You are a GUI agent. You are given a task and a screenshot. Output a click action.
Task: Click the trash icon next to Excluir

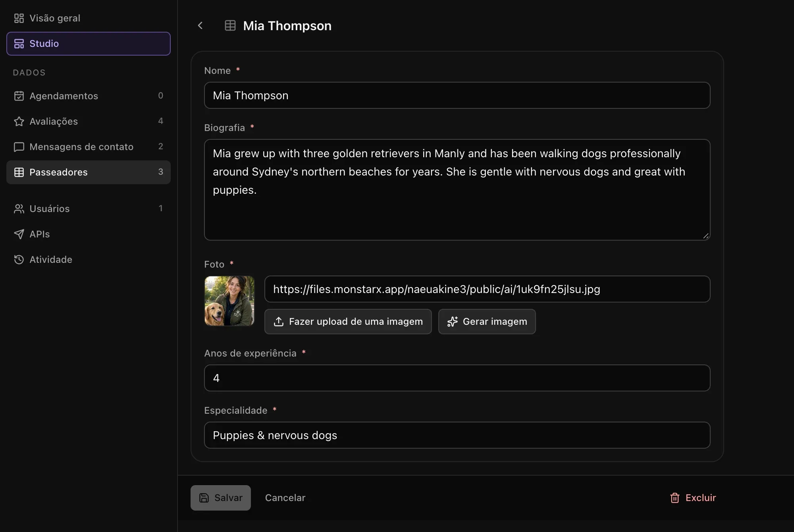[675, 498]
